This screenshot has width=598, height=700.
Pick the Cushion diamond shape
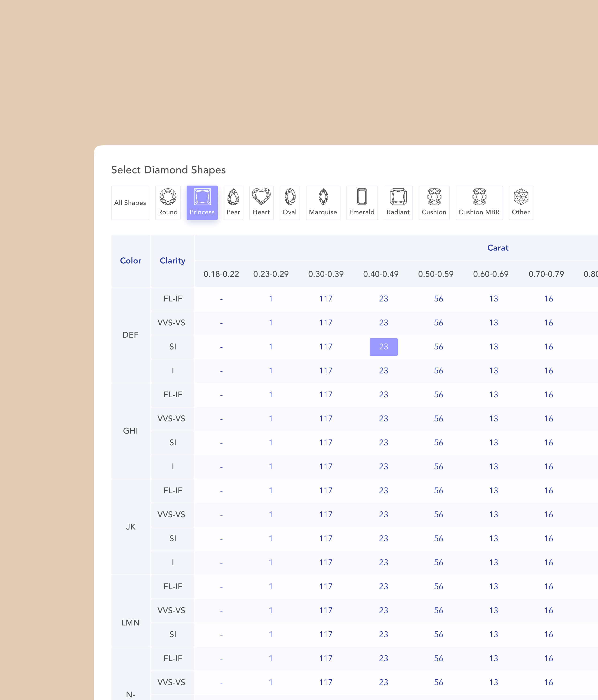[434, 202]
